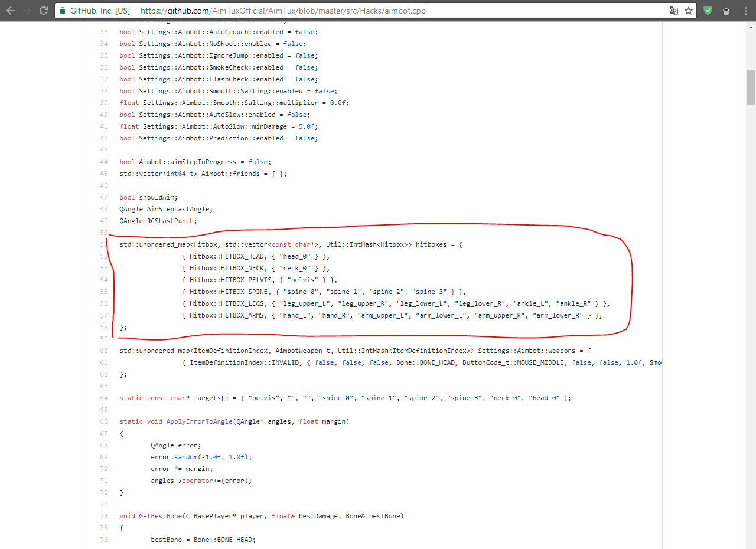Click "Hitbox::HITBOX_HEAD" in the hitboxes map
This screenshot has height=549, width=756.
coord(227,256)
